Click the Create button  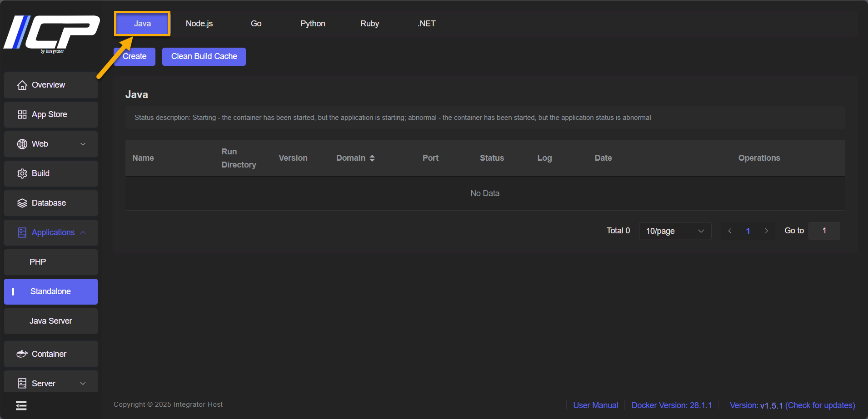click(x=135, y=57)
